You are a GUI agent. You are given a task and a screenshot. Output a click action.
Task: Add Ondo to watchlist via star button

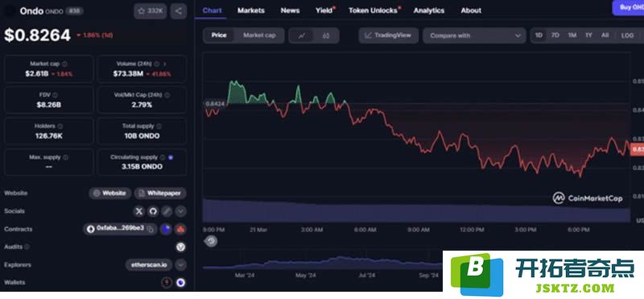150,11
